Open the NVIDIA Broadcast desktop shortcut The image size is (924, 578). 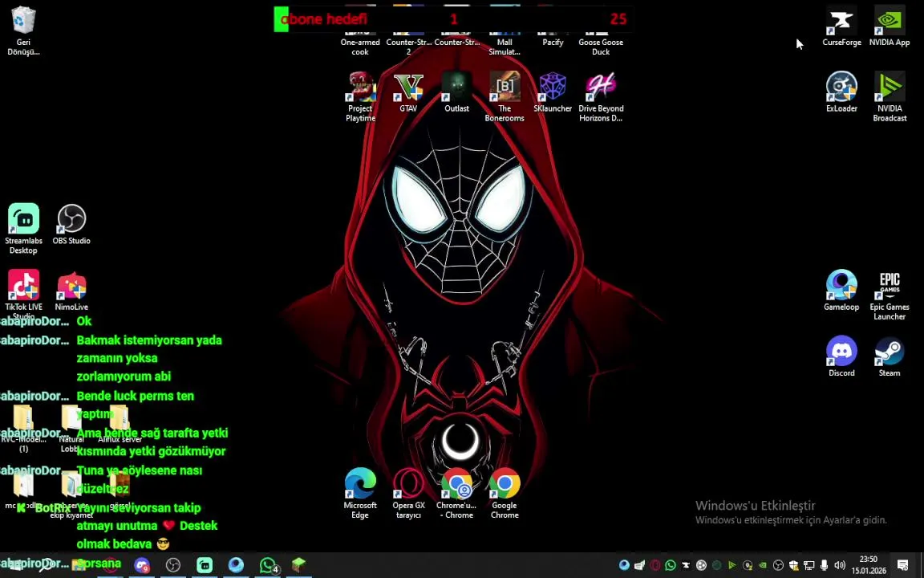[890, 96]
